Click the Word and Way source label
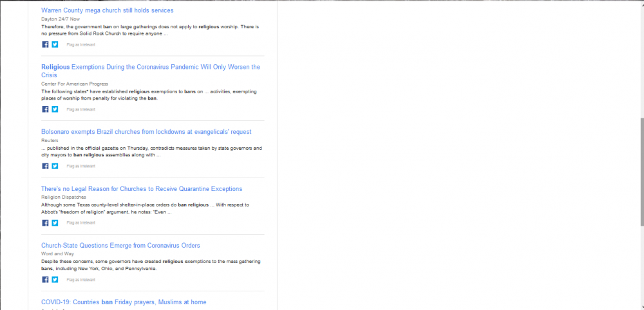 pos(57,254)
